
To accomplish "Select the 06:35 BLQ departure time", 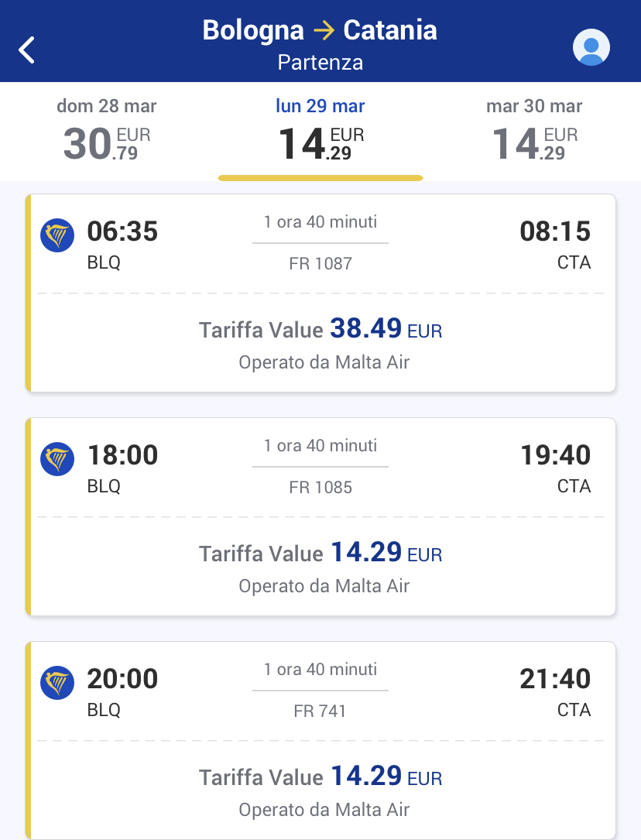I will (x=122, y=232).
